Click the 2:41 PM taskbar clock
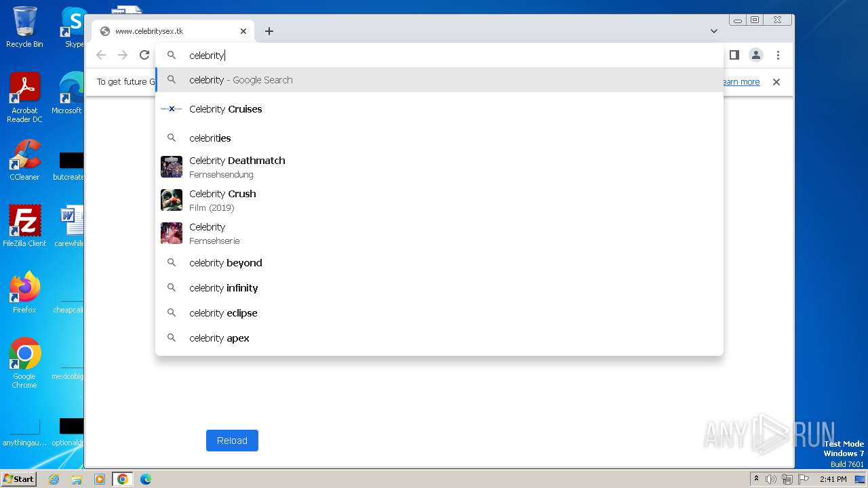 point(833,479)
